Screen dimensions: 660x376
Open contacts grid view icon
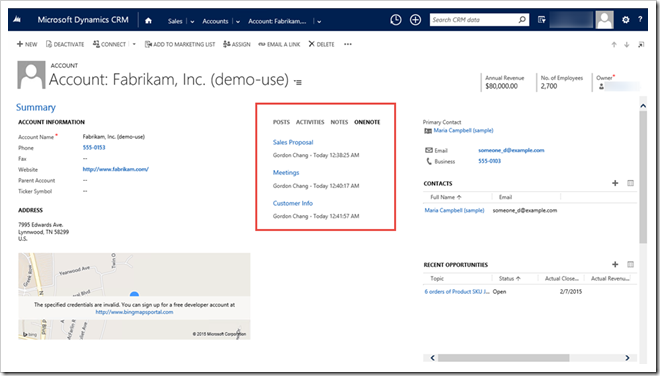(x=630, y=183)
